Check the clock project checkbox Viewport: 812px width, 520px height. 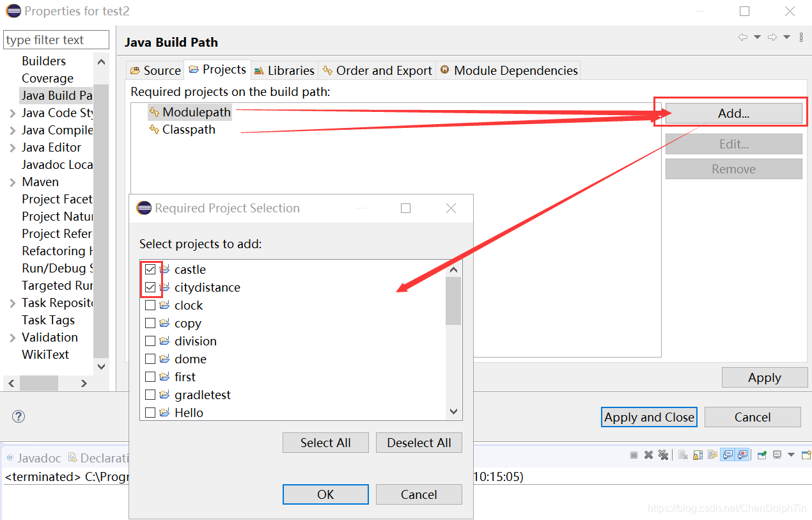151,305
